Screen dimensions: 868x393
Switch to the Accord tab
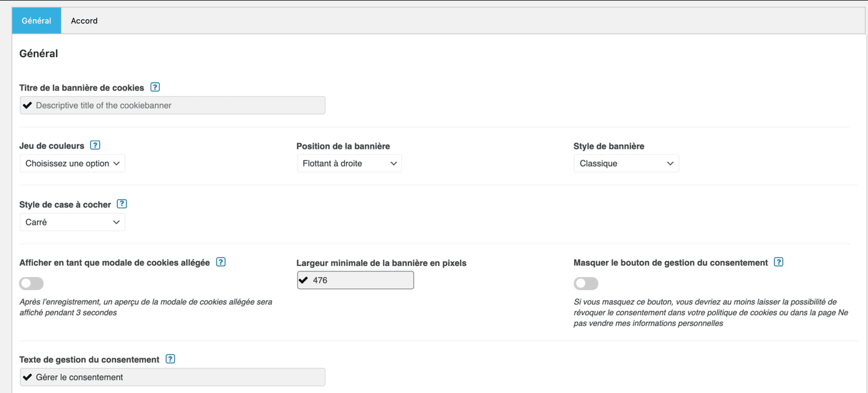pos(84,21)
